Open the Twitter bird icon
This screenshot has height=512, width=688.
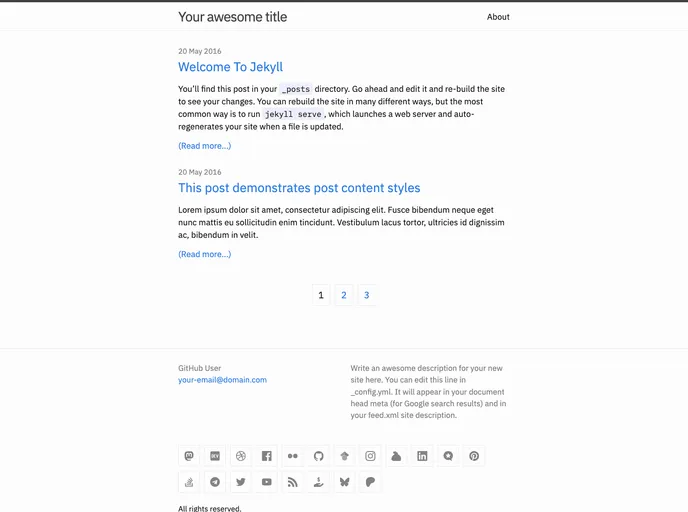[x=241, y=482]
